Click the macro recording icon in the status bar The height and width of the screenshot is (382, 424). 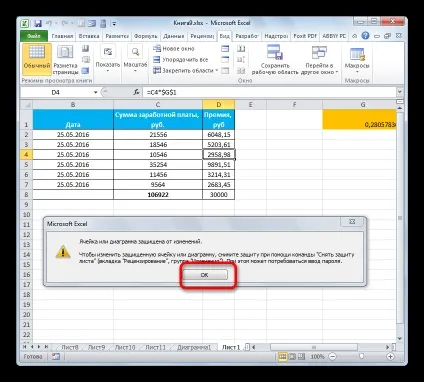click(x=56, y=357)
